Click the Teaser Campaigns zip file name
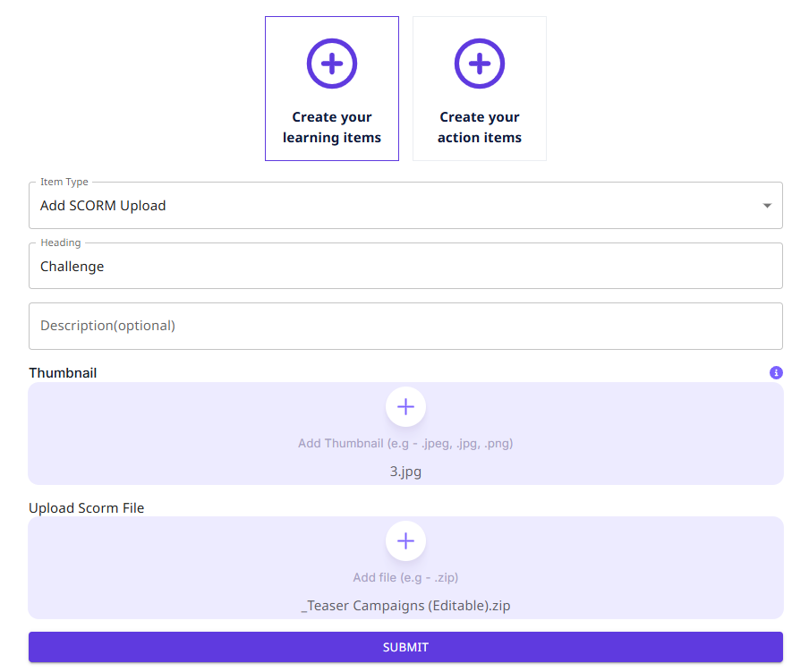This screenshot has height=672, width=809. click(405, 605)
